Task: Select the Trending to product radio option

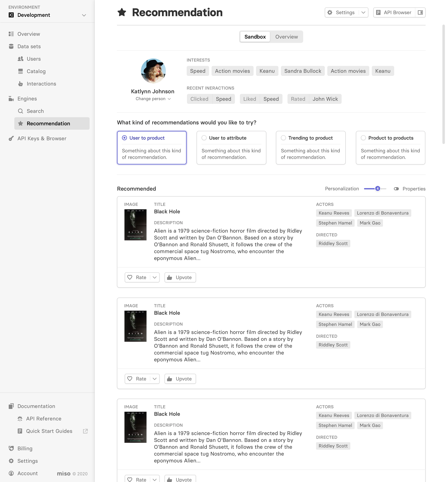Action: click(x=283, y=138)
